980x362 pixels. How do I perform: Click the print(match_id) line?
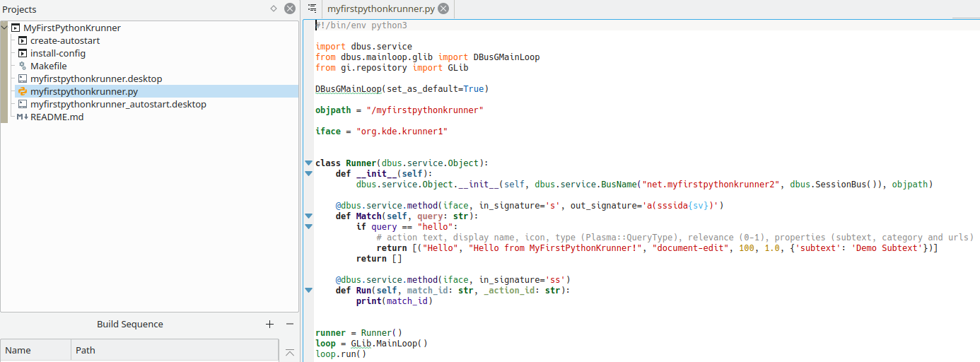pyautogui.click(x=394, y=301)
